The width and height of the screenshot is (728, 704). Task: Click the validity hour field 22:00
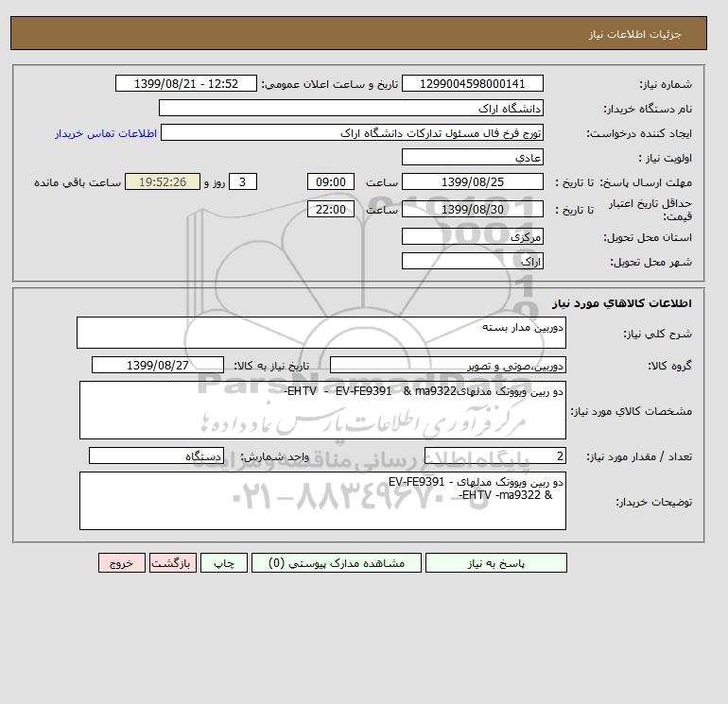(x=331, y=209)
